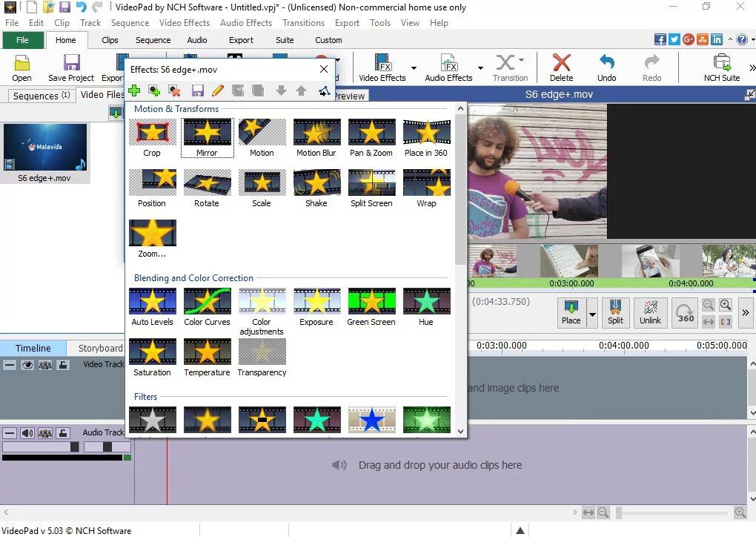Switch to the Clips ribbon tab
The image size is (756, 537).
click(110, 40)
